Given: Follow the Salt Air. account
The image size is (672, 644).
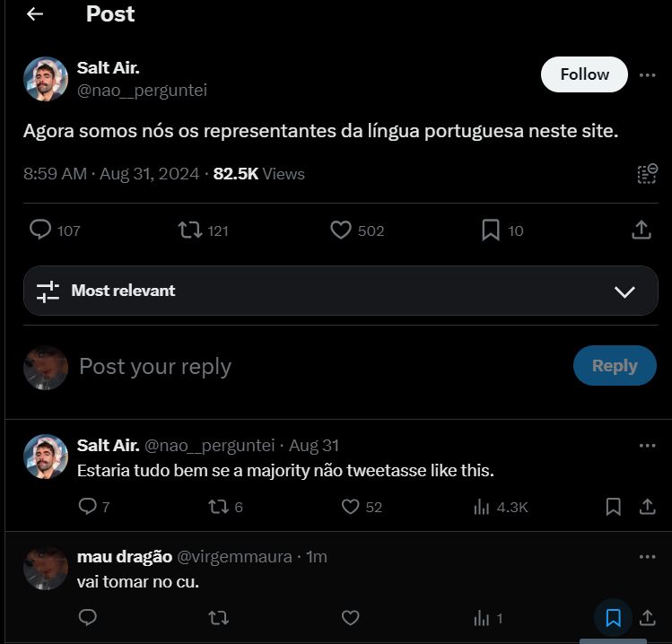Looking at the screenshot, I should pos(584,74).
